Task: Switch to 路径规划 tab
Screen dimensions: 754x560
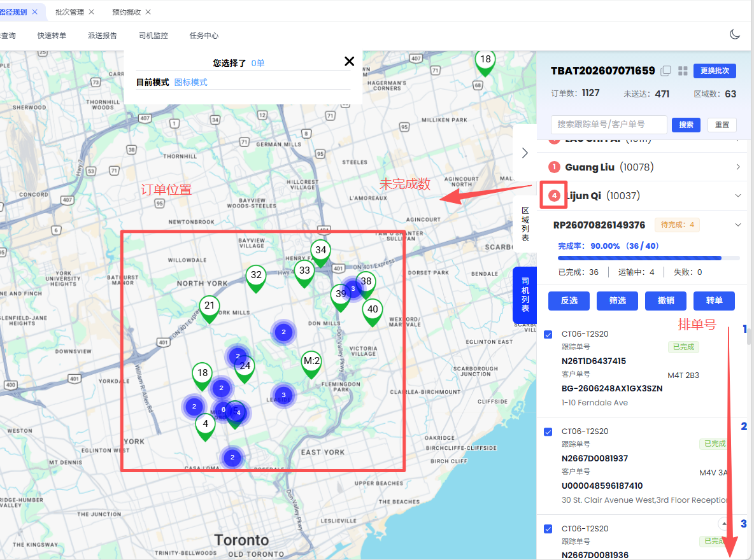Action: pyautogui.click(x=13, y=12)
